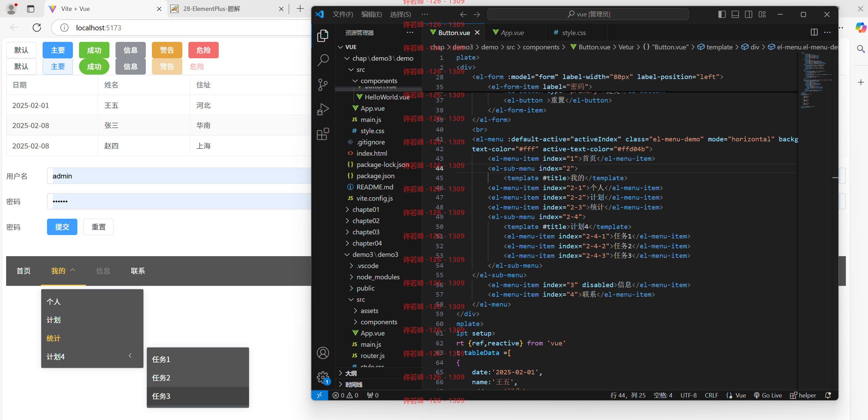Viewport: 868px width, 420px height.
Task: Click the remote window icon in the status bar
Action: tap(320, 395)
